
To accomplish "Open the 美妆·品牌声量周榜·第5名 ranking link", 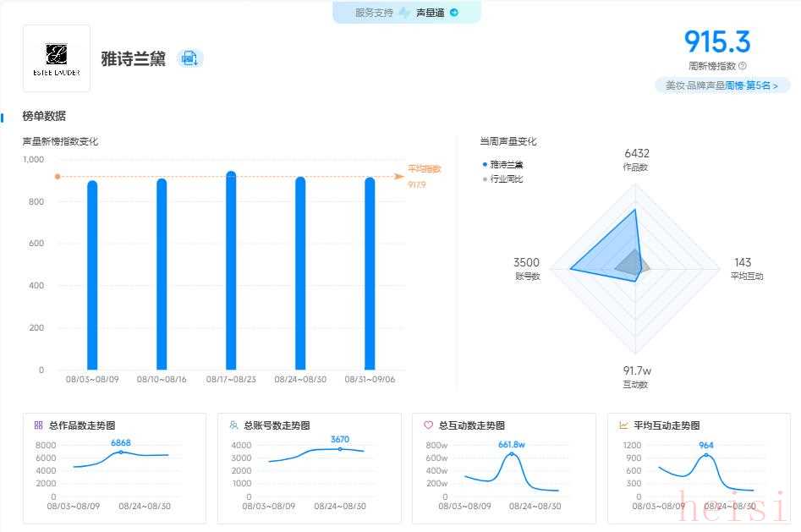I will (722, 85).
